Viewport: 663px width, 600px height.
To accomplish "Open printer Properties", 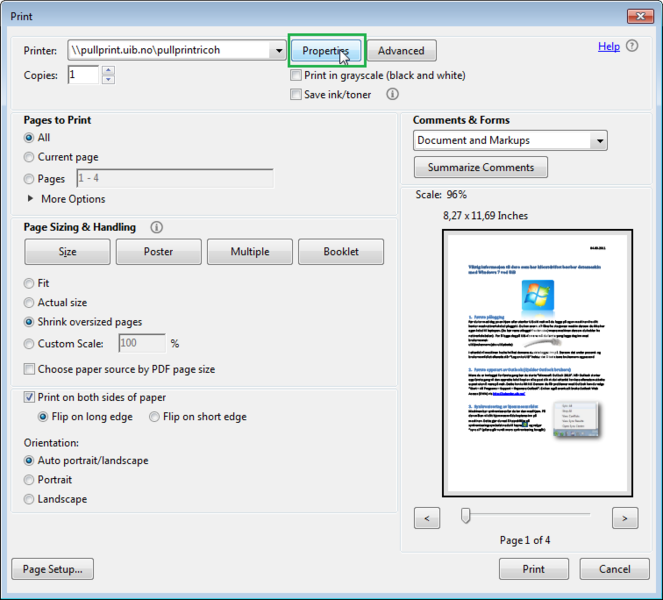I will coord(326,51).
